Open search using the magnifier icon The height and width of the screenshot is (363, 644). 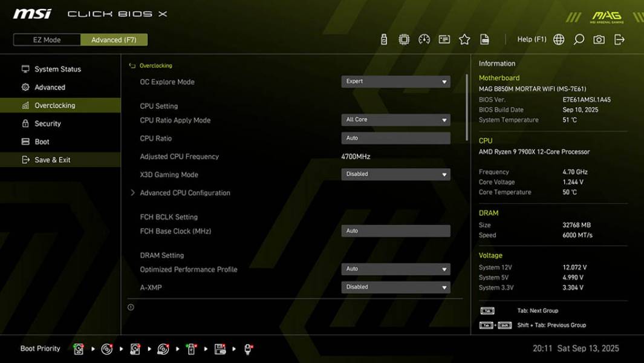click(579, 39)
